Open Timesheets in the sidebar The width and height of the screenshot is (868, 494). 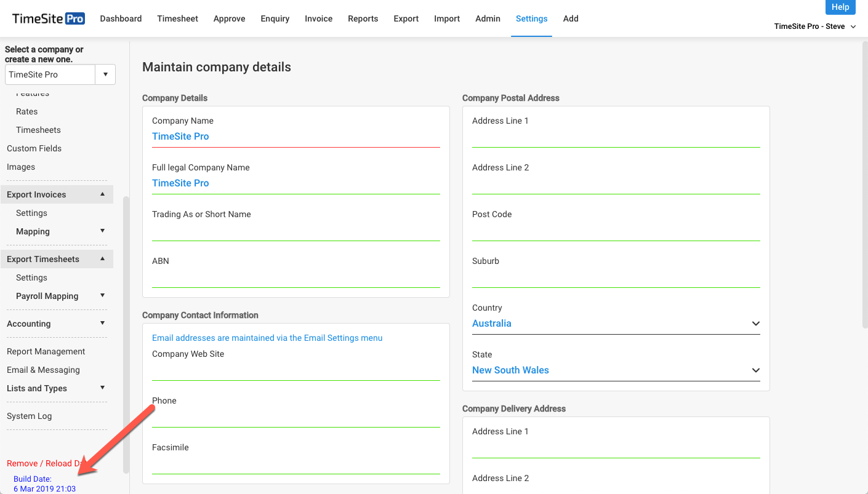click(38, 130)
